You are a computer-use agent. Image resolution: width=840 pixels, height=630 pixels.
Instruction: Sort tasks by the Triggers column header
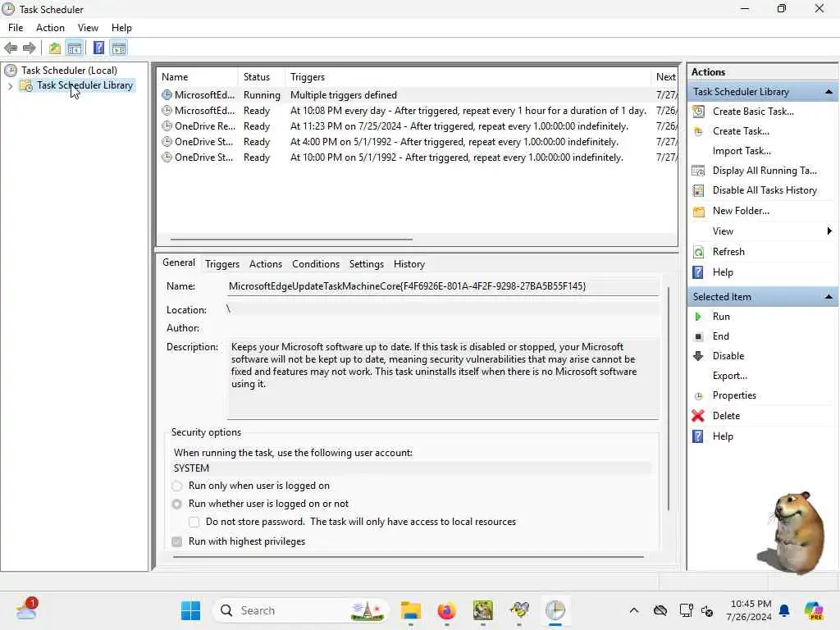pos(468,77)
